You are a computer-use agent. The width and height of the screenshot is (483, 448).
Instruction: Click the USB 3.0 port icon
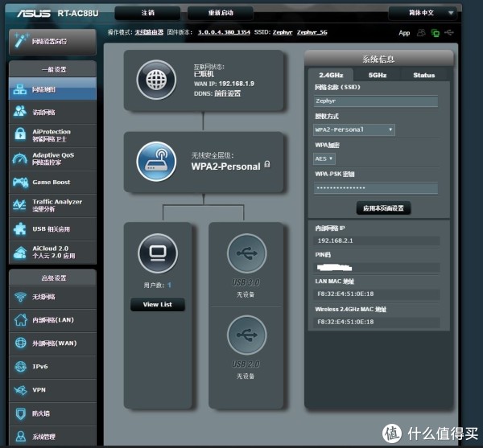247,253
